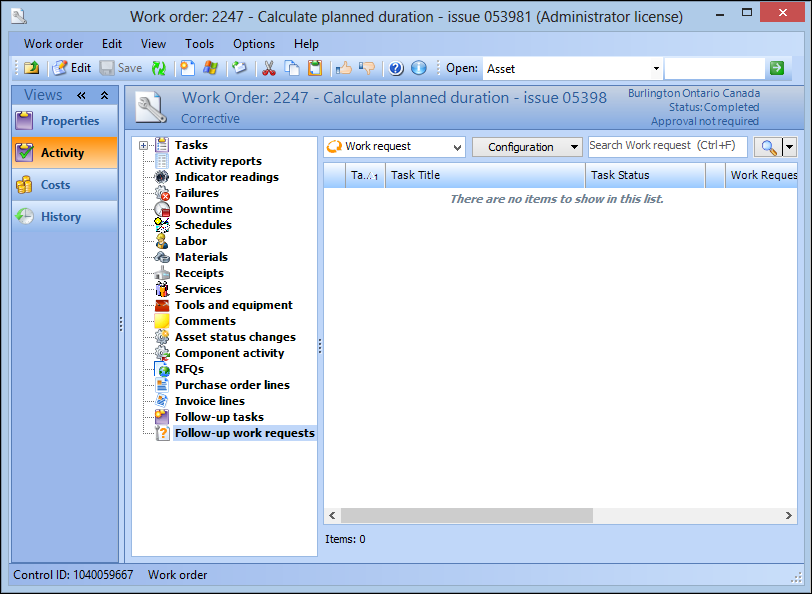Click the open folder toolbar icon
Screen dimensions: 812x594
(32, 68)
